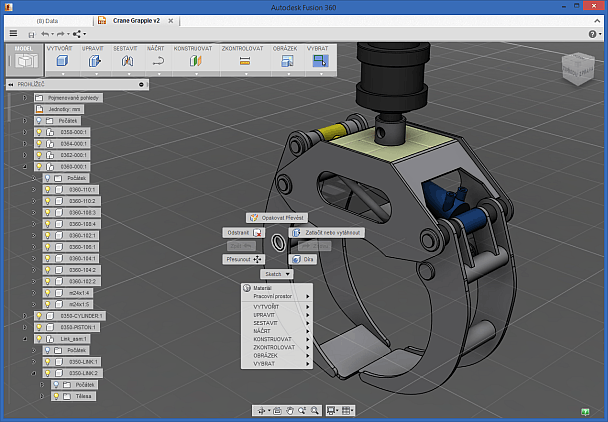Screen dimensions: 608x422
Task: Click the SESTAVIT joint tool icon
Action: tap(127, 61)
